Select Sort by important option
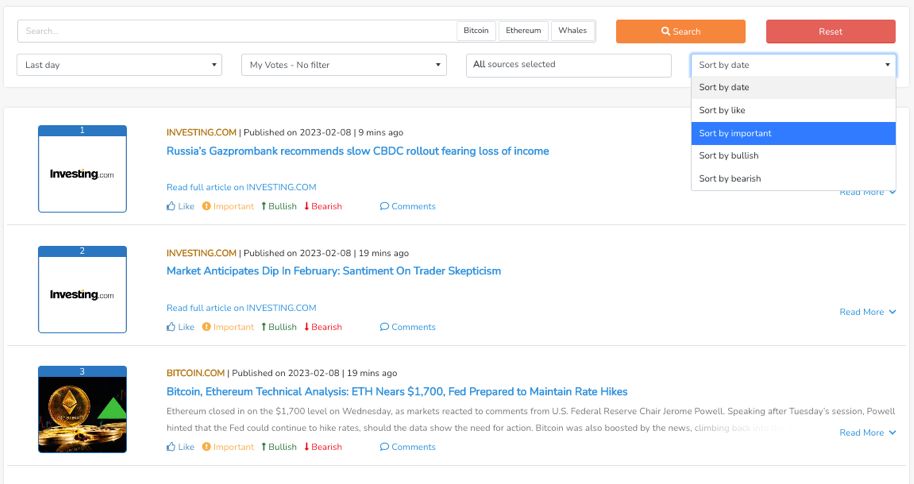Viewport: 914px width, 484px height. (x=792, y=133)
